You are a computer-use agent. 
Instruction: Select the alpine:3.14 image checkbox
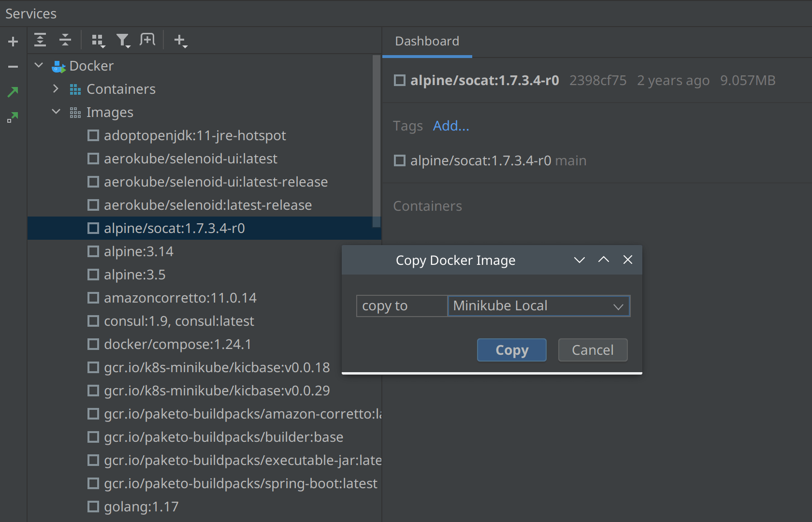[93, 251]
